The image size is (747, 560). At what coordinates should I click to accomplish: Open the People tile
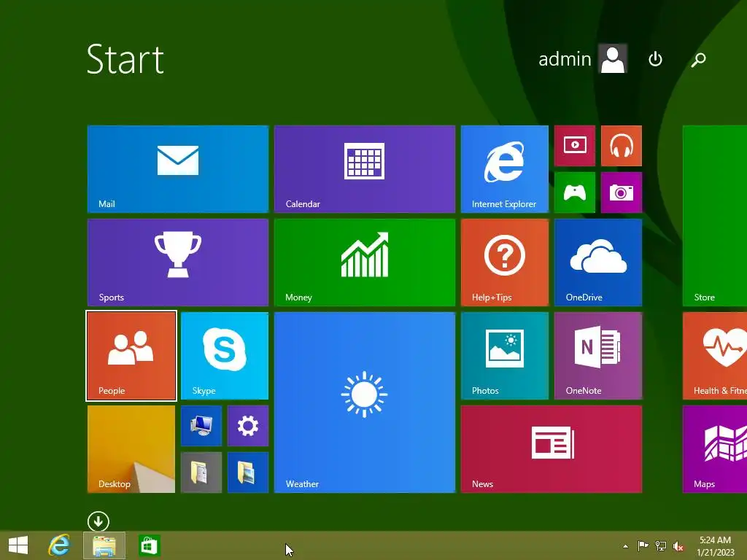(x=131, y=356)
